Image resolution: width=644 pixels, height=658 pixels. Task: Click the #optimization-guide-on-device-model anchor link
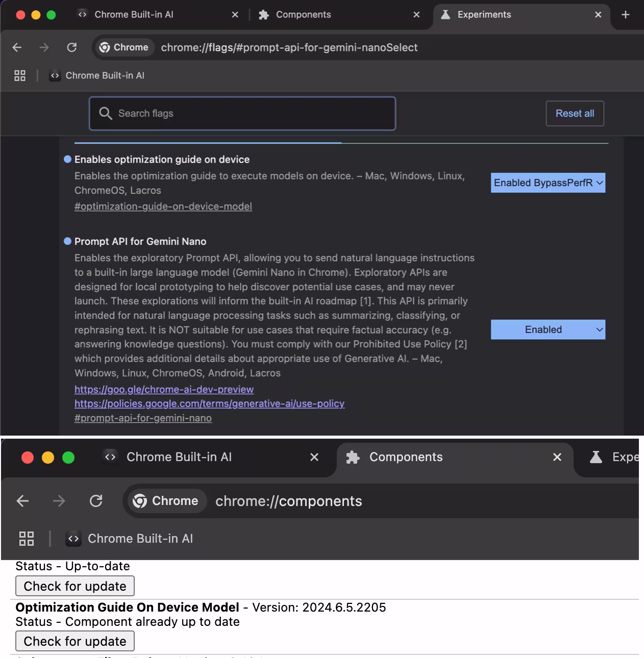click(163, 207)
